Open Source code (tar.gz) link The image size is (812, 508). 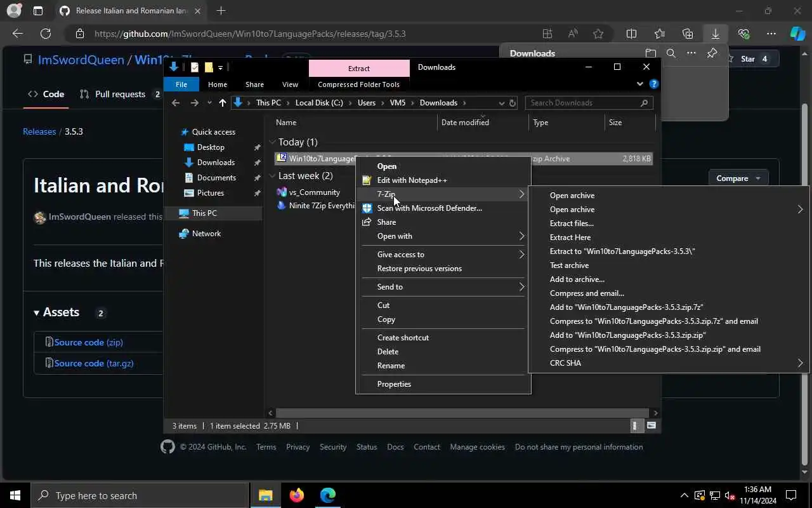point(94,363)
